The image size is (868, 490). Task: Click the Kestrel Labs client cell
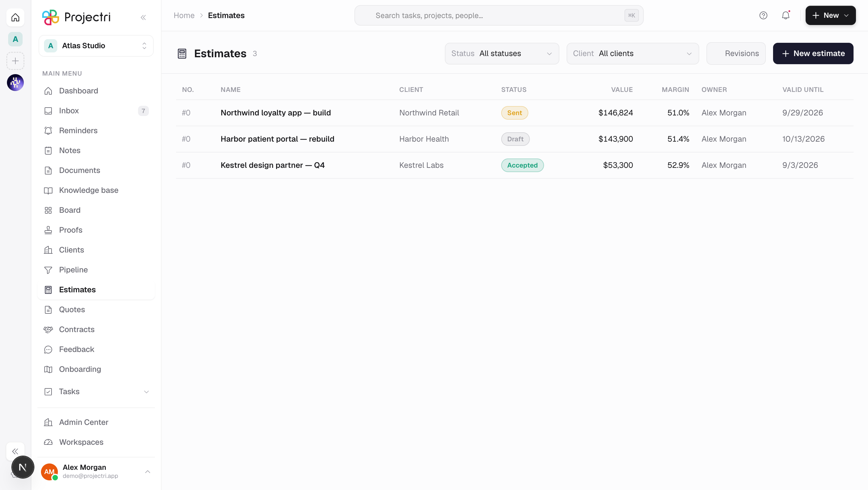[x=421, y=165]
